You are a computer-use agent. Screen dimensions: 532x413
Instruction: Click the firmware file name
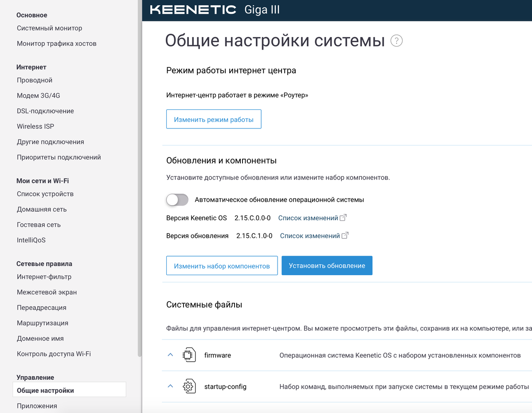click(218, 355)
